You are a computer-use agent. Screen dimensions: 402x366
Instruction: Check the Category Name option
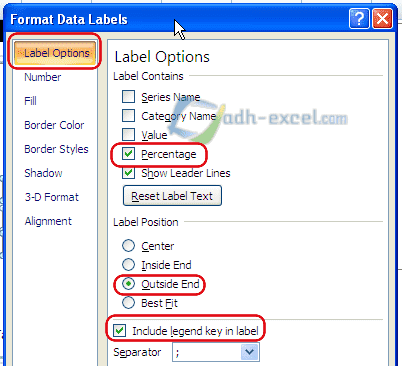(128, 116)
